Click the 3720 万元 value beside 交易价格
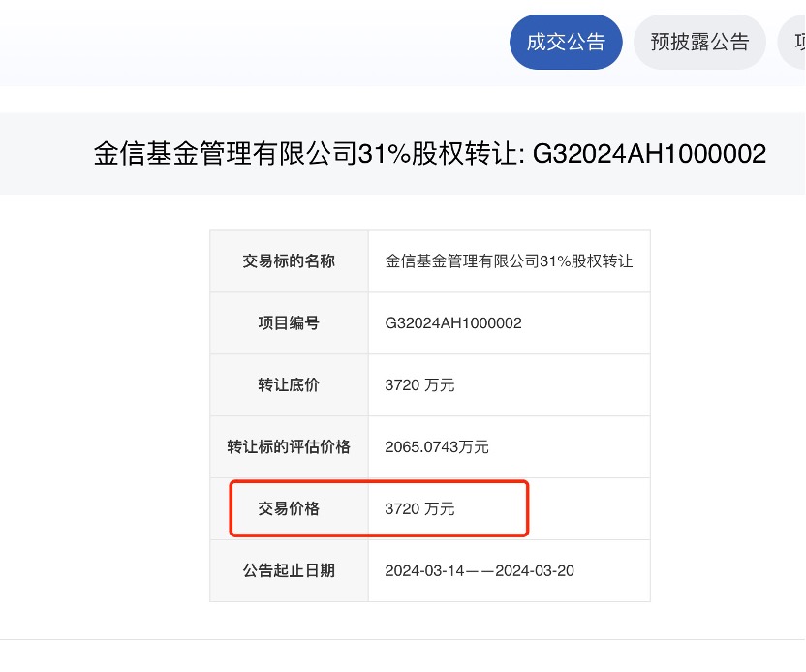Image resolution: width=806 pixels, height=672 pixels. pyautogui.click(x=419, y=508)
